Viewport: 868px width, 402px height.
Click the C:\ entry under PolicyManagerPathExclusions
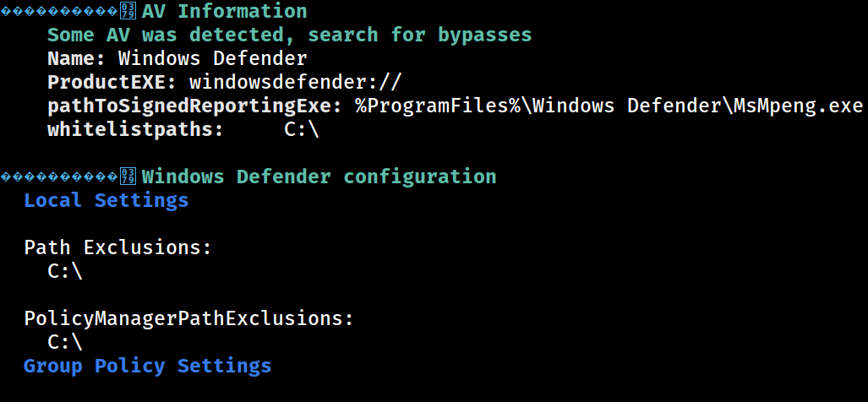65,342
